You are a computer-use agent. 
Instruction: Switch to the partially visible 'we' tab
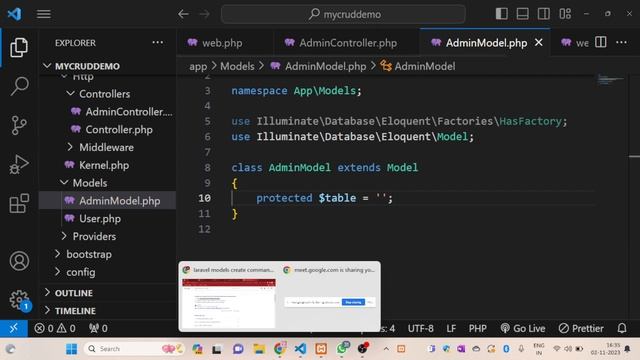tap(575, 43)
